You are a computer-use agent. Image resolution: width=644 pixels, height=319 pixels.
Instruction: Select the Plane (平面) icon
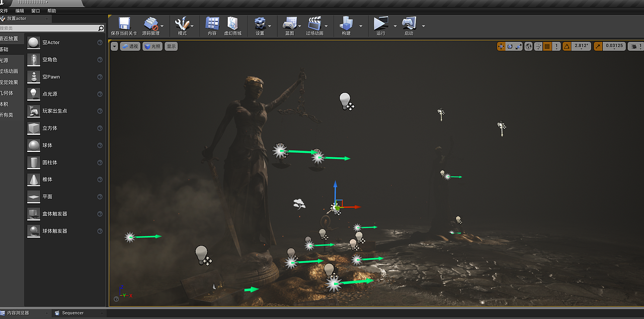pyautogui.click(x=34, y=196)
